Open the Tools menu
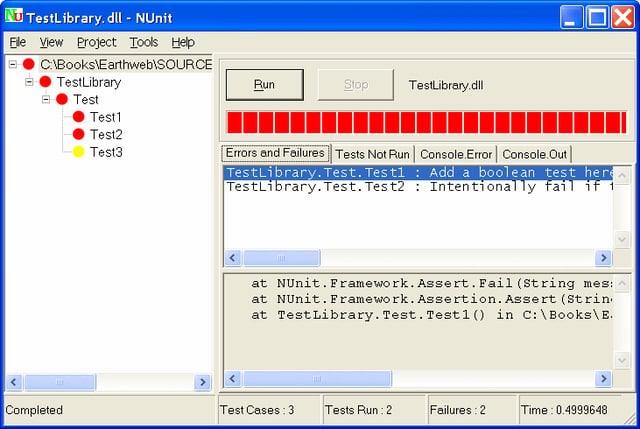This screenshot has height=429, width=640. click(x=144, y=42)
